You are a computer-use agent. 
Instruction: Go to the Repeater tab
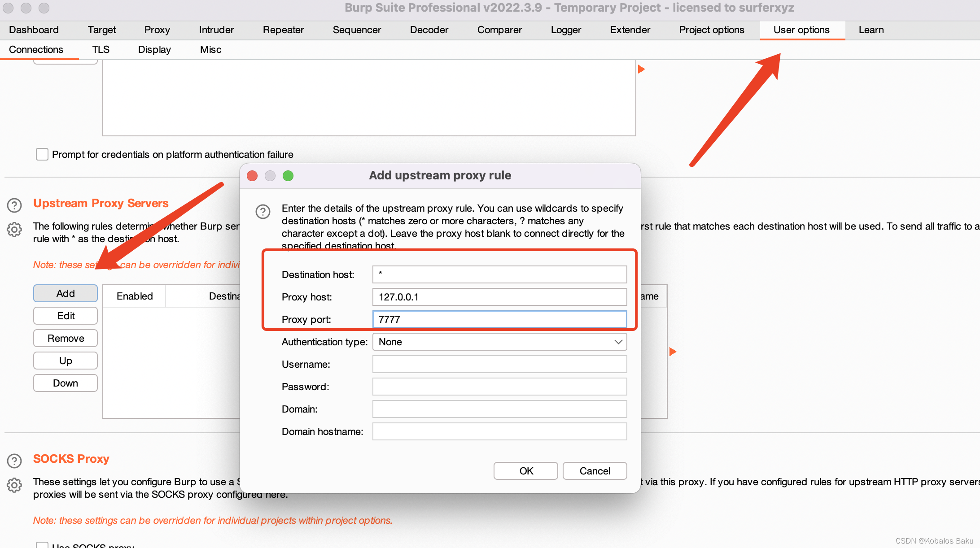(x=283, y=30)
